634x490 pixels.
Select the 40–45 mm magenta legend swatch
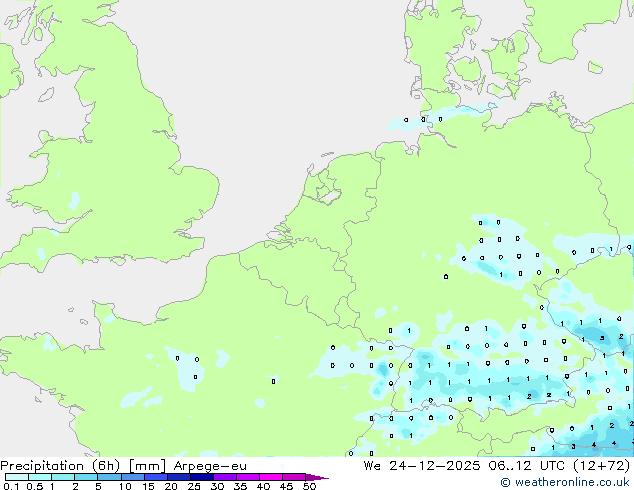(x=271, y=477)
